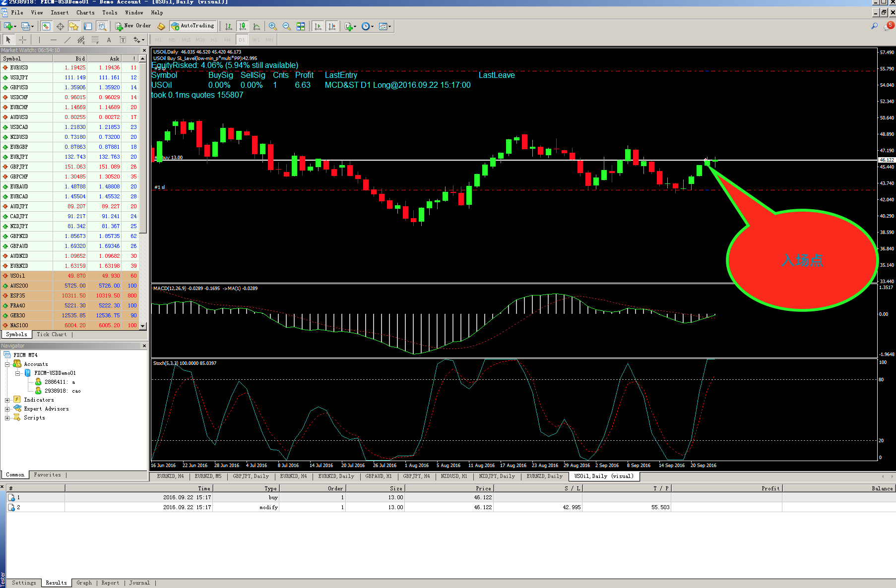Expand the Expert Advisors tree node
This screenshot has height=588, width=896.
7,409
